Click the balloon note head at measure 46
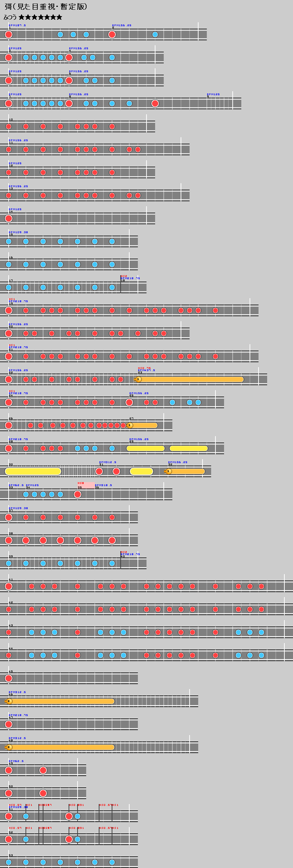The image size is (293, 868). coord(9,701)
